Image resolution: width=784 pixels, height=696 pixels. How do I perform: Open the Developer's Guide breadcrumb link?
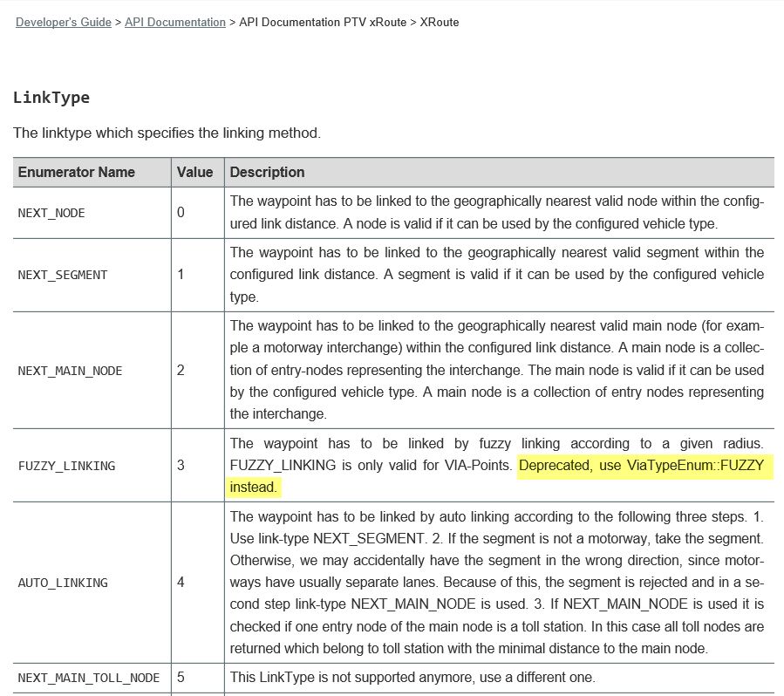coord(63,22)
